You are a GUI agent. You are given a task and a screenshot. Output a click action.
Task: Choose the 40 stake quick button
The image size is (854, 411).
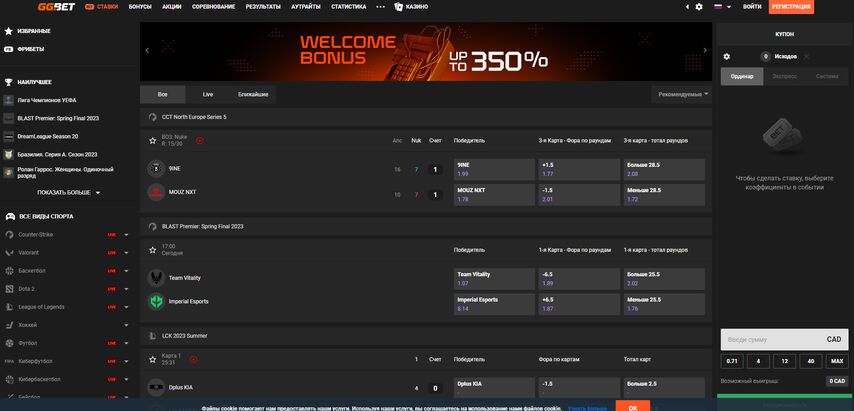click(811, 361)
